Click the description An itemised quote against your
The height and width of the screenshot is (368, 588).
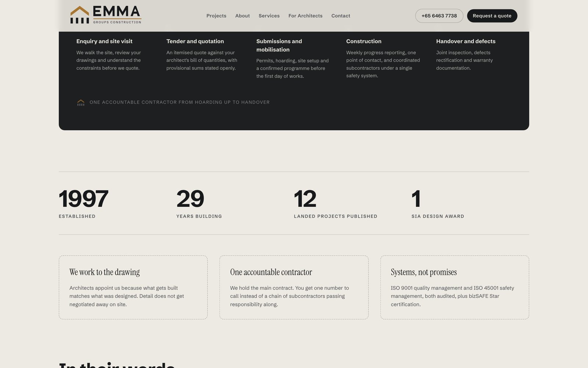[202, 60]
